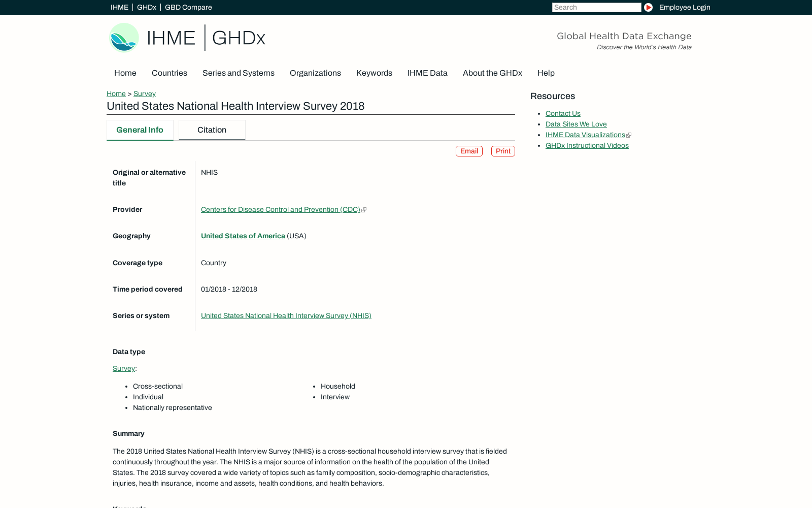Viewport: 812px width, 508px height.
Task: Open the IHME Data menu
Action: (x=427, y=73)
